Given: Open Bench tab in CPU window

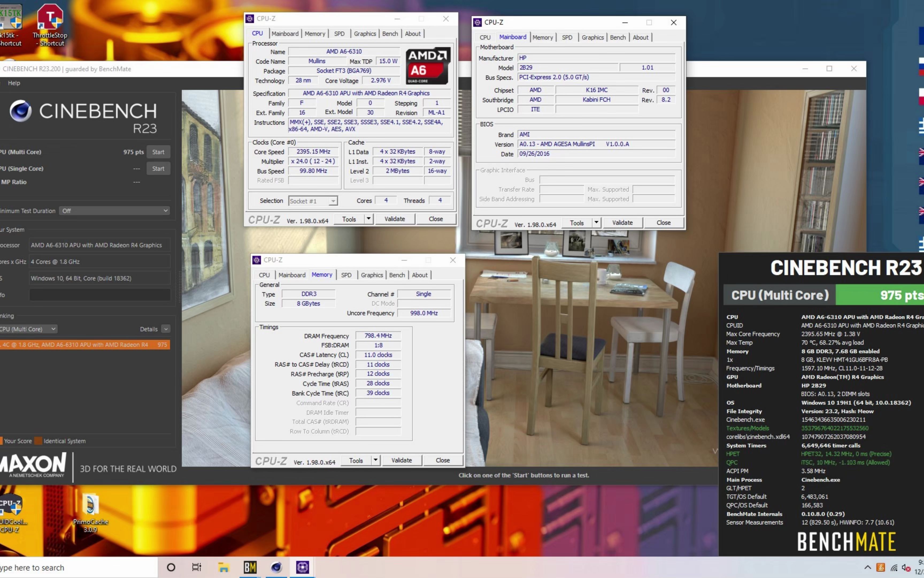Looking at the screenshot, I should (x=390, y=34).
